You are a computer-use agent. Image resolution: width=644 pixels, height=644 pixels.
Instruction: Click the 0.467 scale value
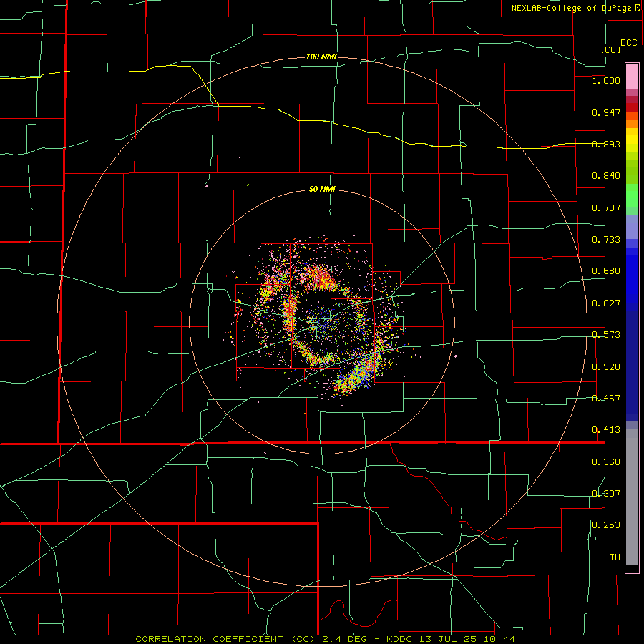(606, 399)
